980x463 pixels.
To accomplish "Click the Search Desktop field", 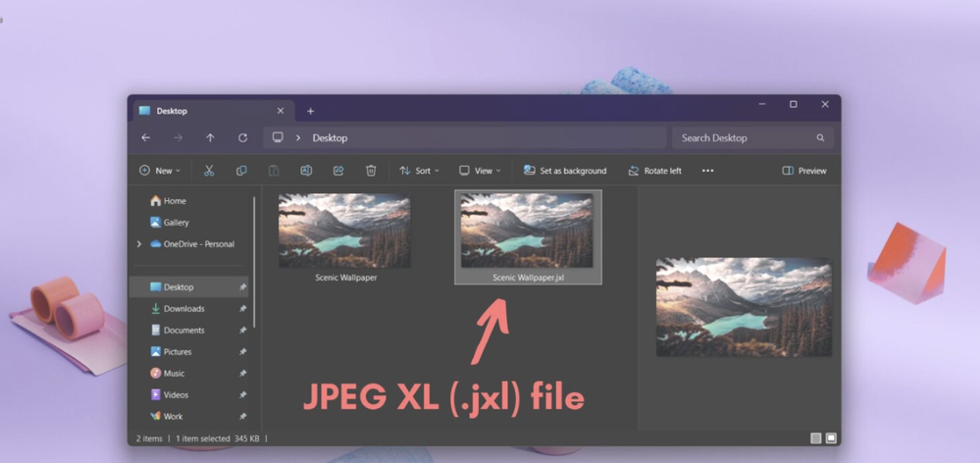I will tap(752, 138).
